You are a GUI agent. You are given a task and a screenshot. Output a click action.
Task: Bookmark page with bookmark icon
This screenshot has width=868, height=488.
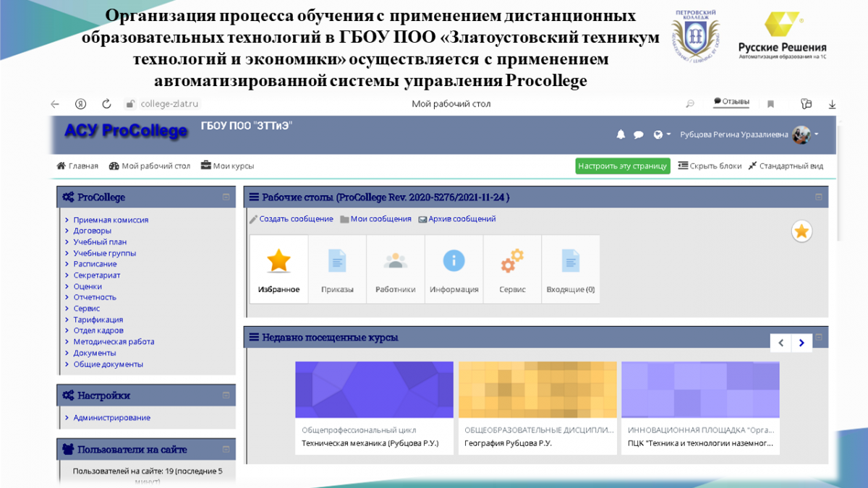pyautogui.click(x=770, y=104)
